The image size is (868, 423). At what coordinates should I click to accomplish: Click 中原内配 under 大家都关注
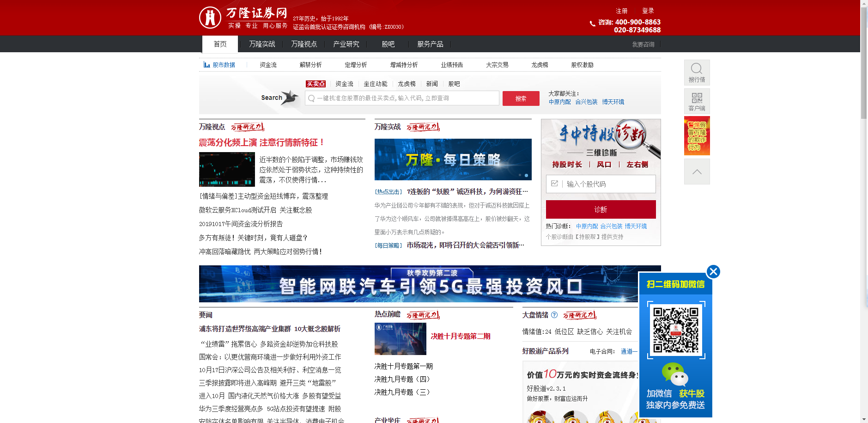click(x=559, y=102)
